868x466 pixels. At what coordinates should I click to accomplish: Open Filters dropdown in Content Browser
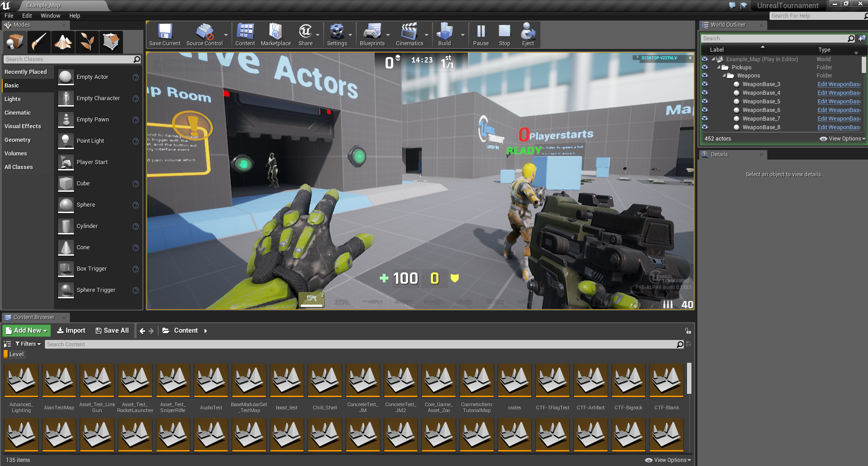coord(28,344)
